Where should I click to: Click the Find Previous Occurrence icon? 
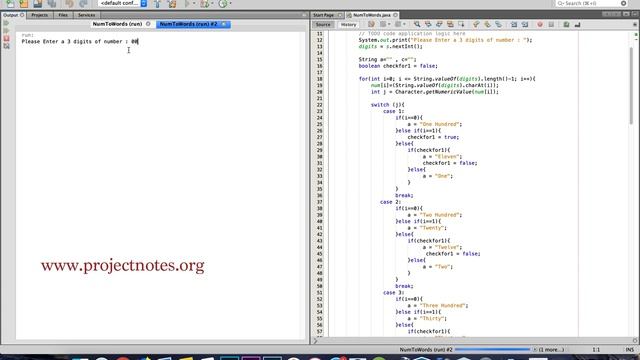click(x=428, y=25)
